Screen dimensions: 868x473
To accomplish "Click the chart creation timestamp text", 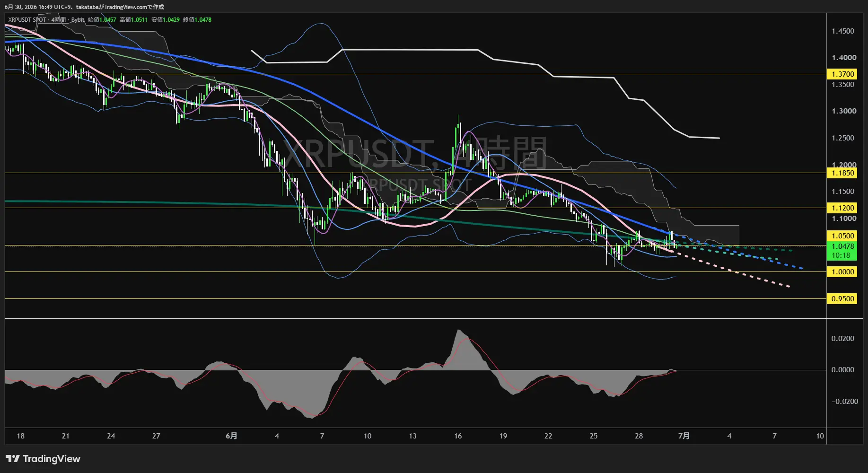I will pos(85,7).
